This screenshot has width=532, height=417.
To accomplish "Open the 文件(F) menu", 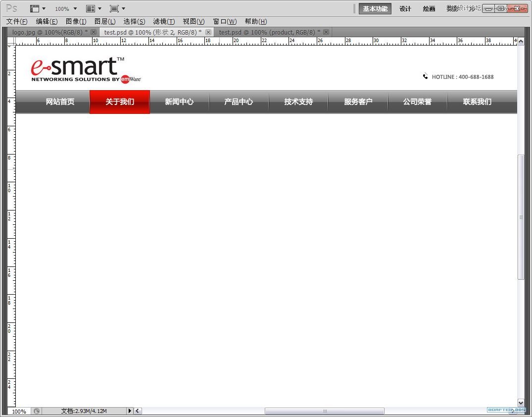I will click(x=17, y=21).
